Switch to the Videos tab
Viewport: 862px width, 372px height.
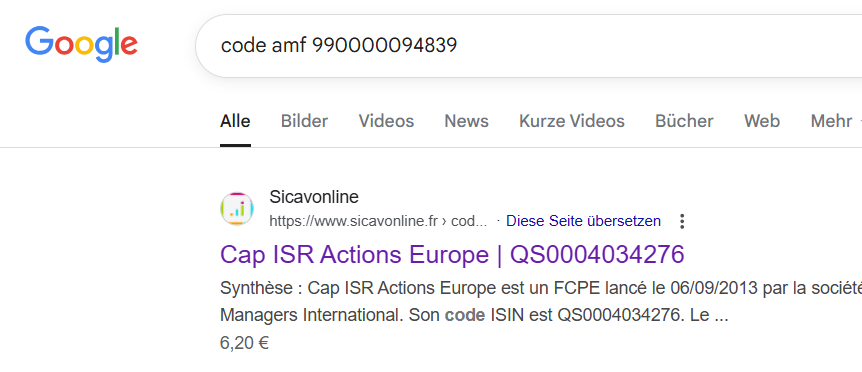click(x=386, y=121)
